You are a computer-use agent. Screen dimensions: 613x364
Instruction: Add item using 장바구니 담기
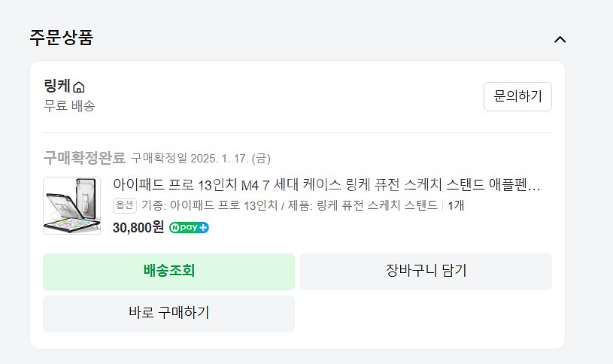coord(426,271)
